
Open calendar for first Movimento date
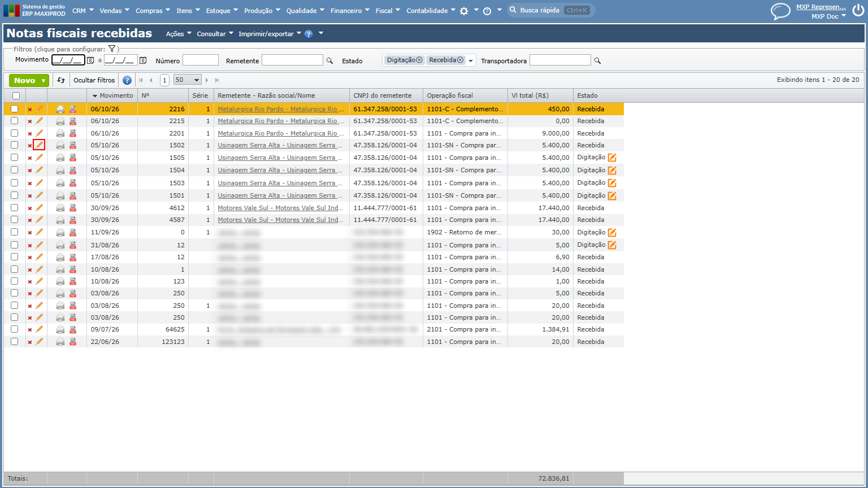click(90, 60)
